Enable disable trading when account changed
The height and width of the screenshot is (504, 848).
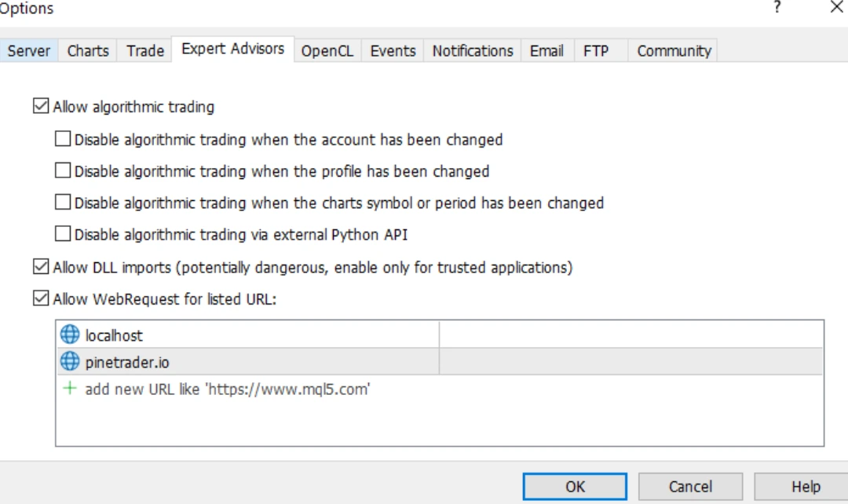point(63,140)
